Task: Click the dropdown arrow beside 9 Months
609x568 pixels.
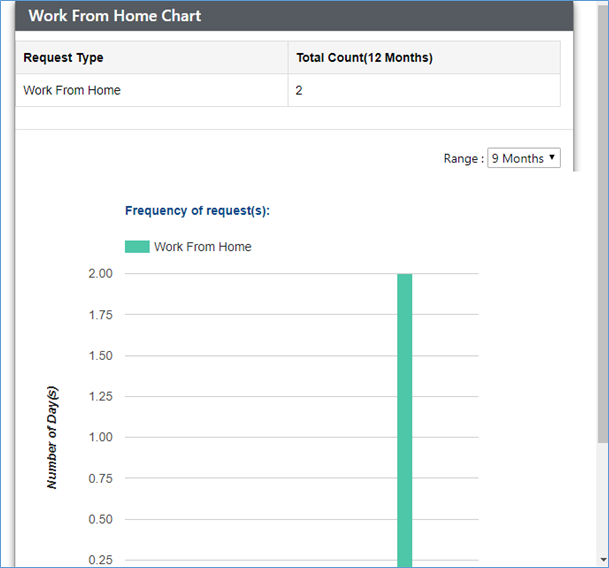Action: [552, 157]
